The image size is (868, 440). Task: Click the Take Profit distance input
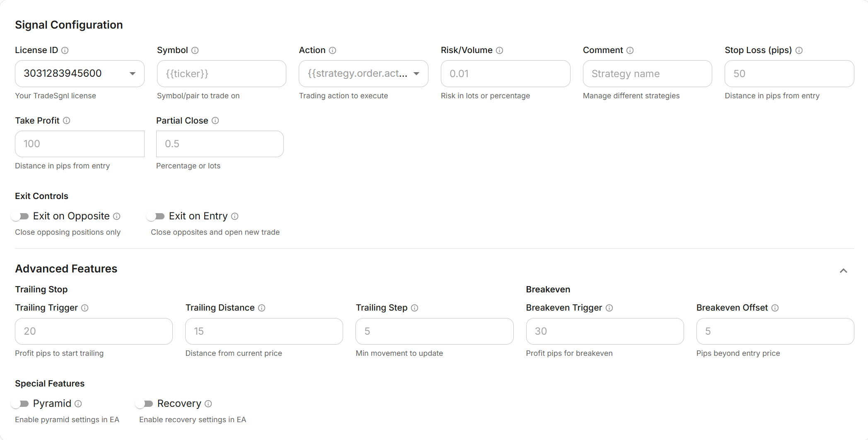tap(79, 144)
